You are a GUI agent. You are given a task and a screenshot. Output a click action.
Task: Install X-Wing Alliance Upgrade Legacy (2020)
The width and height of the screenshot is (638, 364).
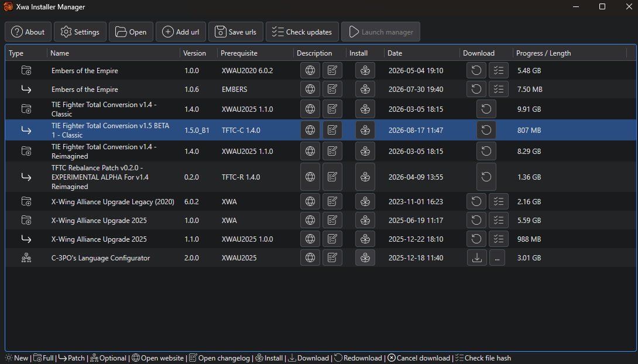[x=365, y=201]
